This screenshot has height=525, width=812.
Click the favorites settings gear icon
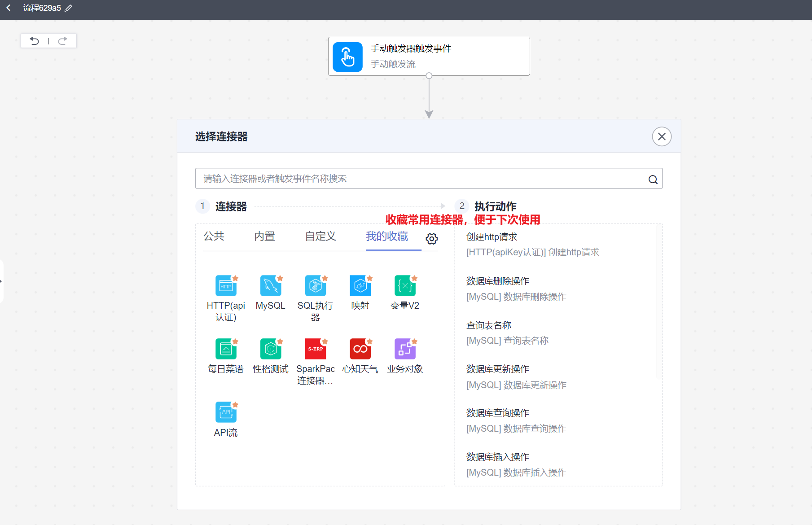[431, 239]
